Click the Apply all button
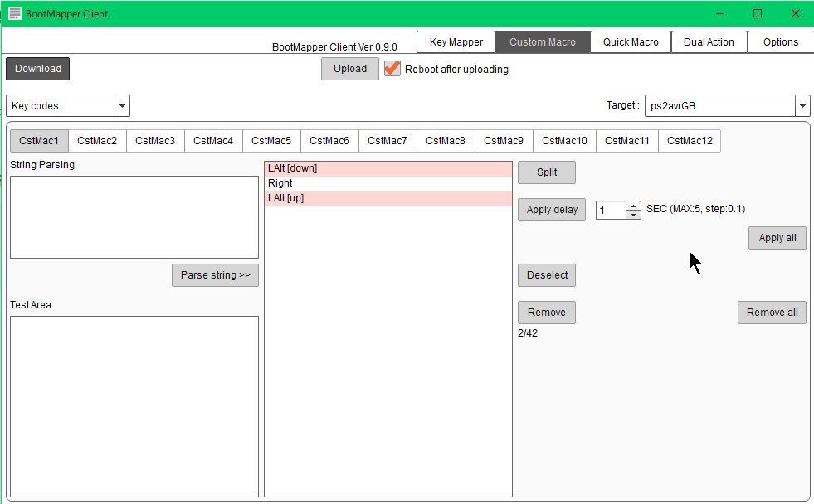Viewport: 814px width, 504px height. point(777,238)
